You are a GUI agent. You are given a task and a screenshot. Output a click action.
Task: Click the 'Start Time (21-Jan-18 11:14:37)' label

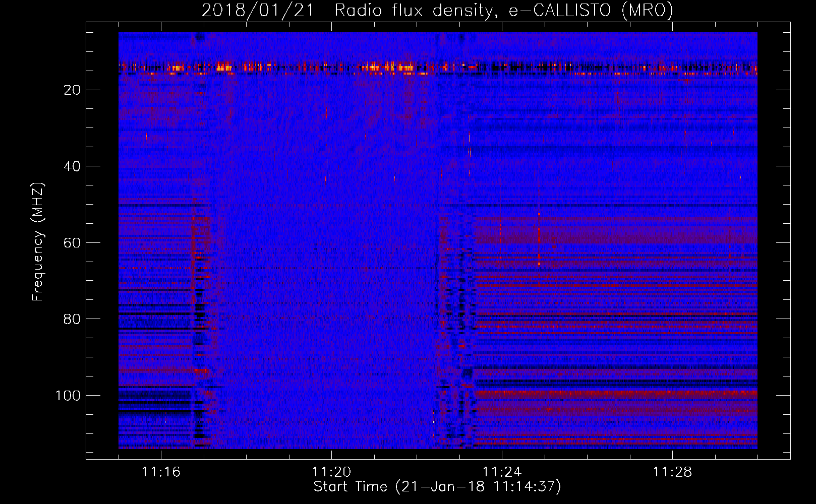point(437,487)
